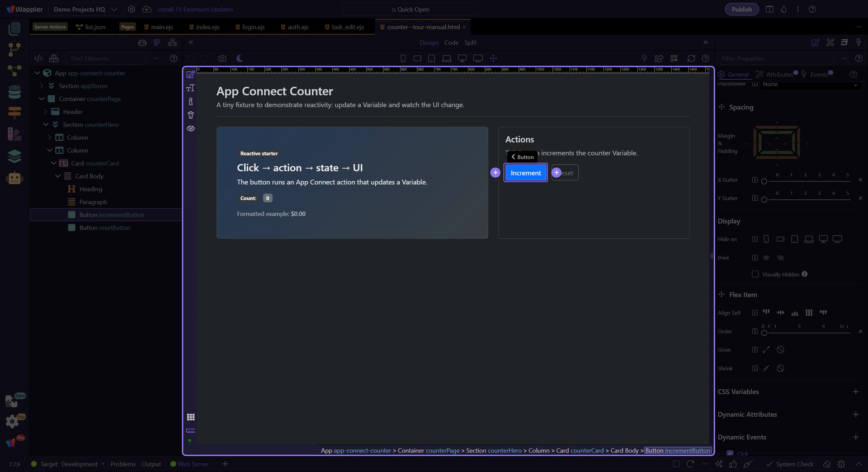
Task: Click the refresh design view icon
Action: [x=691, y=58]
